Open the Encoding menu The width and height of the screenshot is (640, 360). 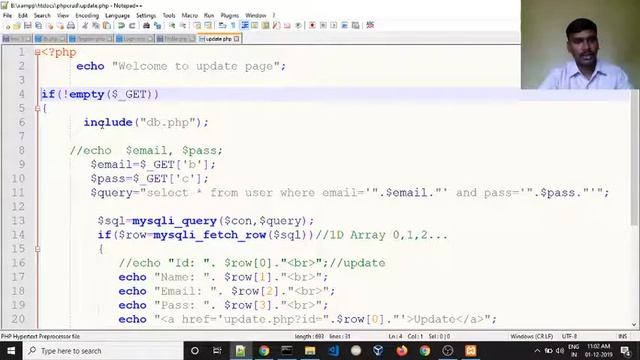(87, 16)
